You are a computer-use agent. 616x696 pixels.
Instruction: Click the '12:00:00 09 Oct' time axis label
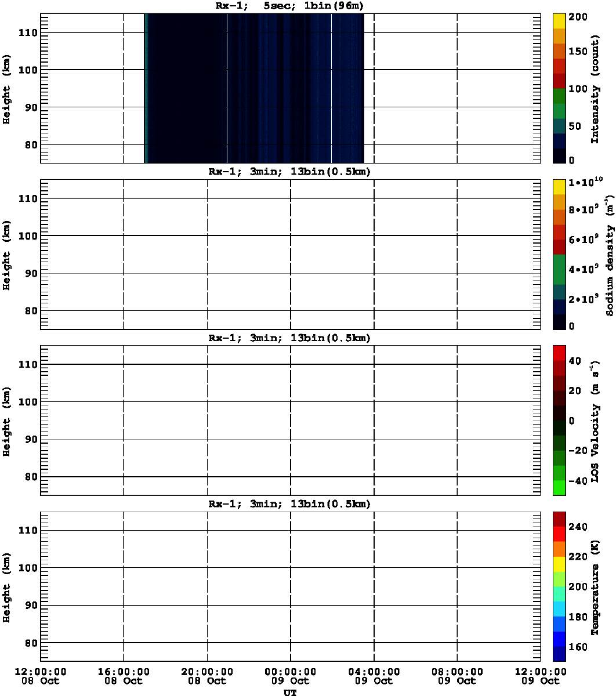pyautogui.click(x=541, y=675)
